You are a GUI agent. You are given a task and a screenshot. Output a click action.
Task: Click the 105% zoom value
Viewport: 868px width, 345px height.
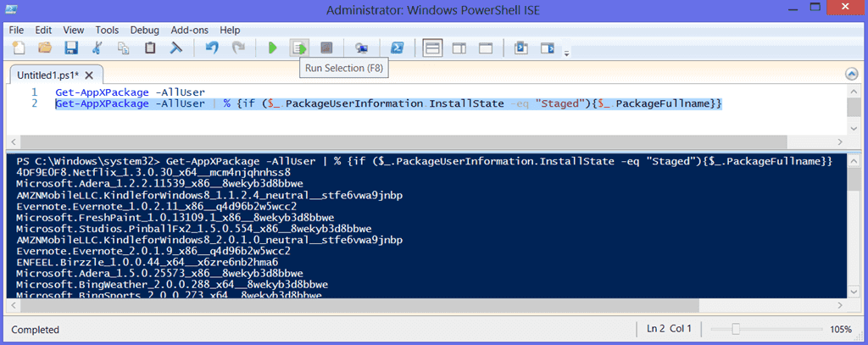tap(840, 330)
